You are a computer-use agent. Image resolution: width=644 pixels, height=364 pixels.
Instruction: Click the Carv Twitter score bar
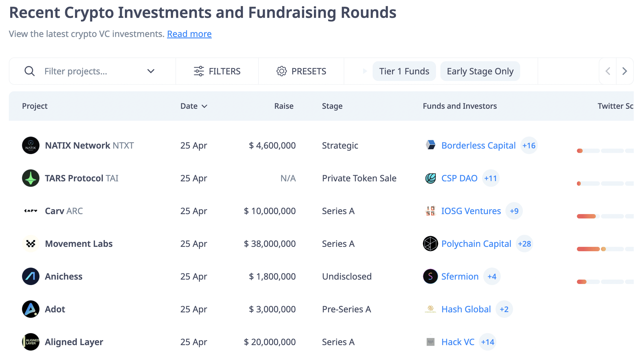click(x=605, y=216)
